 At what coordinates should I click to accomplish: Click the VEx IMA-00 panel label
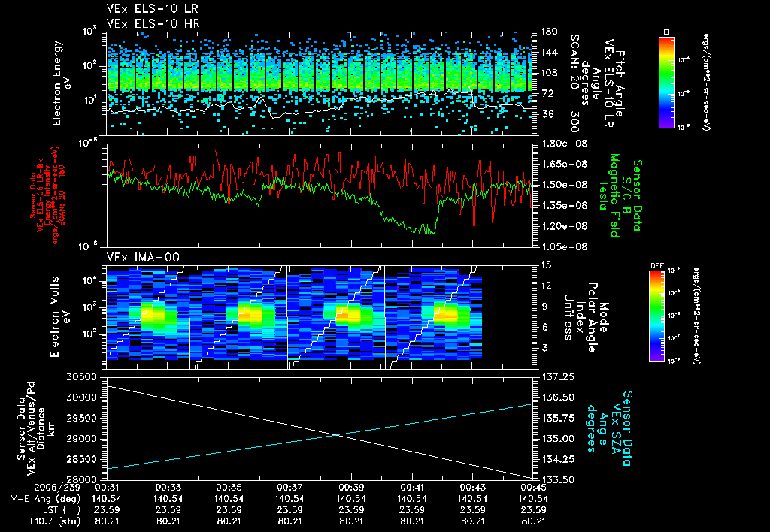pos(143,257)
